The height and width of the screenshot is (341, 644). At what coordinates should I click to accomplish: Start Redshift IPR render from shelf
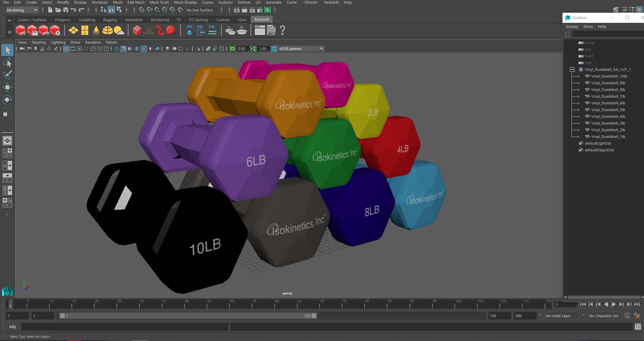tap(44, 31)
